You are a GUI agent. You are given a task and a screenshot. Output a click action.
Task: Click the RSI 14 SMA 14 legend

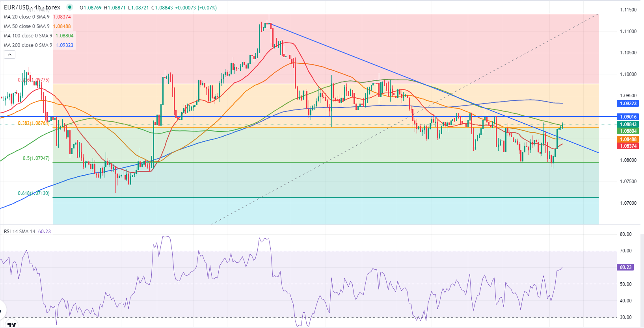[x=19, y=232]
